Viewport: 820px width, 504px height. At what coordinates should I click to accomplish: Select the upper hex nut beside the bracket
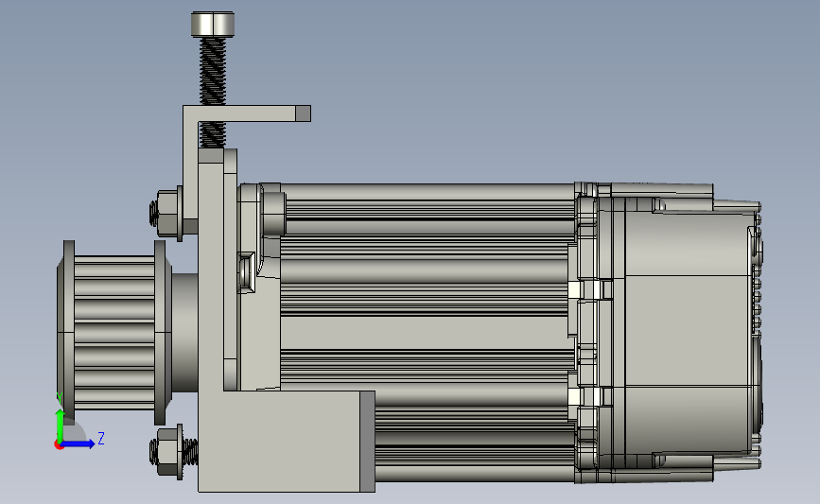[x=169, y=214]
